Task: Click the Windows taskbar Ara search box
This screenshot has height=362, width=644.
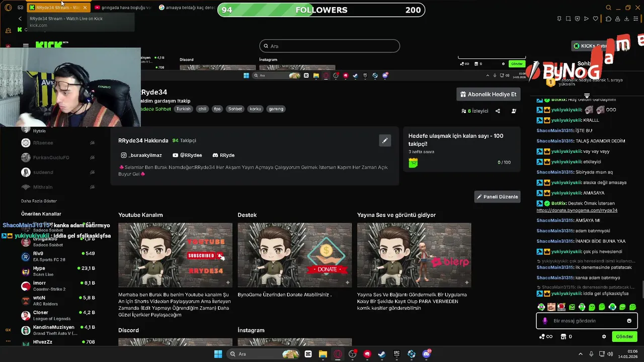Action: [263, 354]
